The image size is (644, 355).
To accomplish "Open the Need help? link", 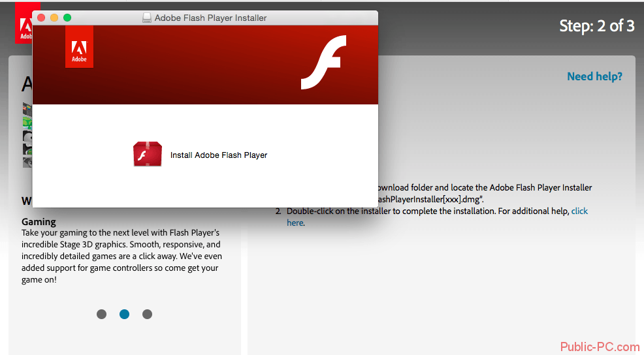I will pos(594,76).
